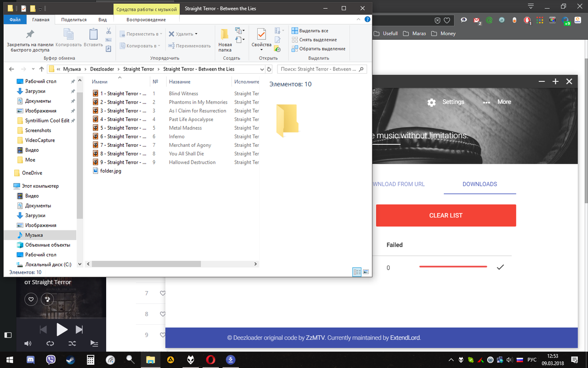Click navigation pane scroll down arrow
This screenshot has height=368, width=588.
point(80,264)
